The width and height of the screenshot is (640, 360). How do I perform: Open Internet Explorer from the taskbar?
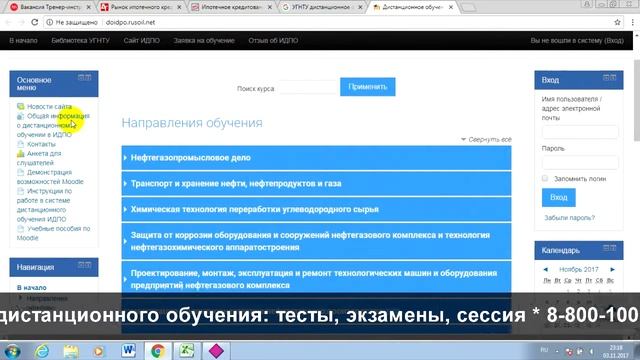42,351
